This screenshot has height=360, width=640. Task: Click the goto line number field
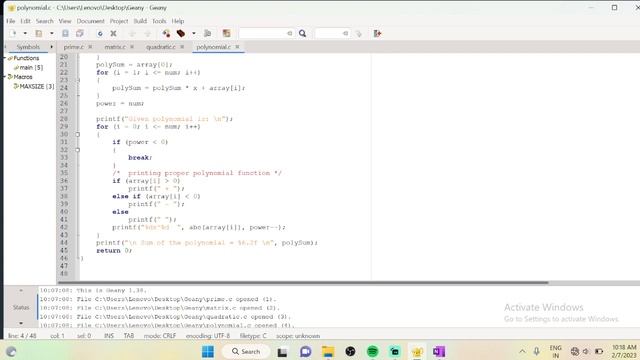click(331, 33)
